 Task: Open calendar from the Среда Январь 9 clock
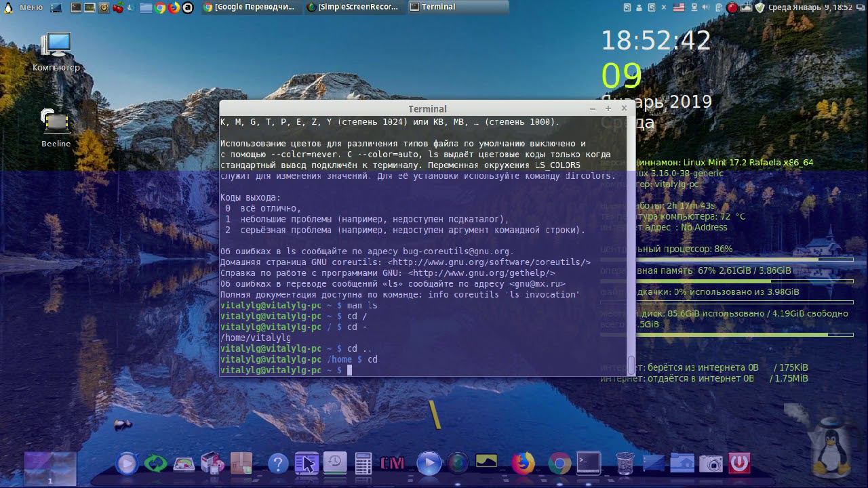[x=810, y=7]
